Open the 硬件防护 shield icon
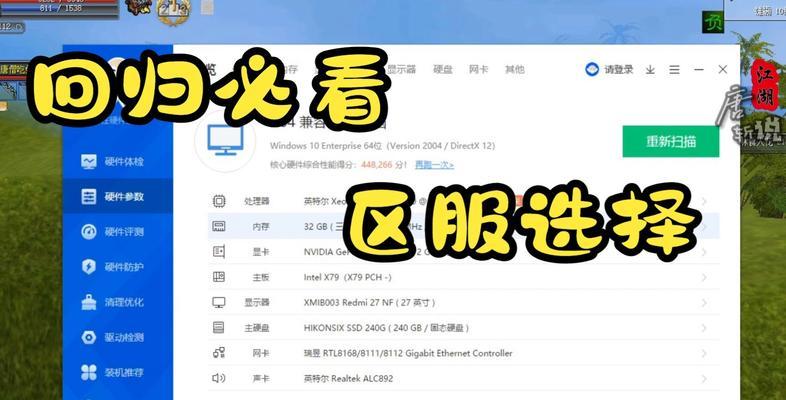 89,267
